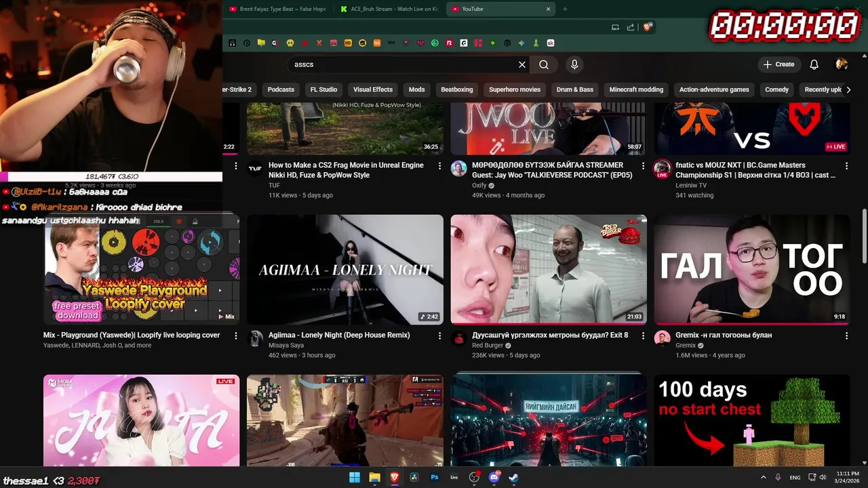Filter by the Visual Effects chip
868x488 pixels.
pos(372,89)
